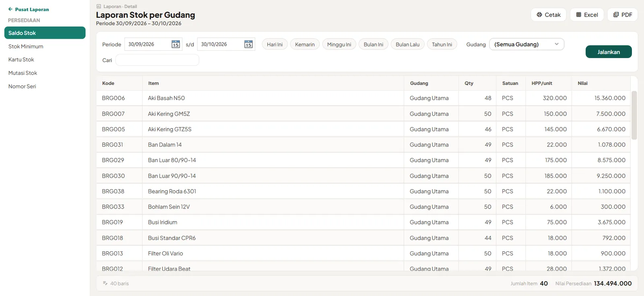
Task: Click the Filter Oli Vario item
Action: [165, 253]
